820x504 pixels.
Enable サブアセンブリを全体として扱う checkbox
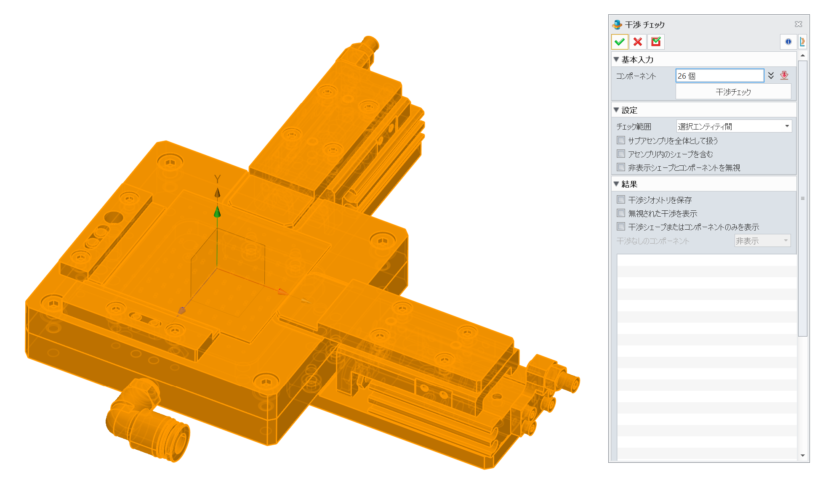[621, 140]
